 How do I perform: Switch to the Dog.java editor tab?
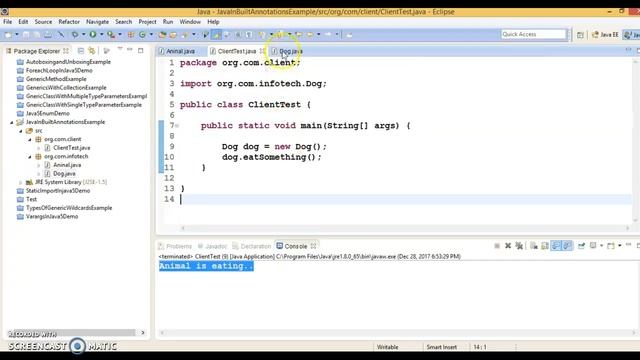[x=290, y=51]
